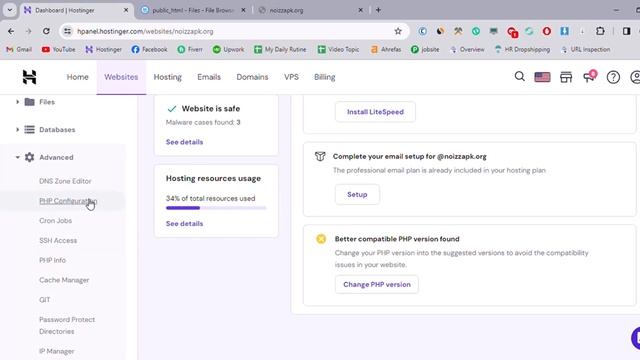Go back with browser back arrow
The width and height of the screenshot is (640, 360).
click(x=11, y=31)
